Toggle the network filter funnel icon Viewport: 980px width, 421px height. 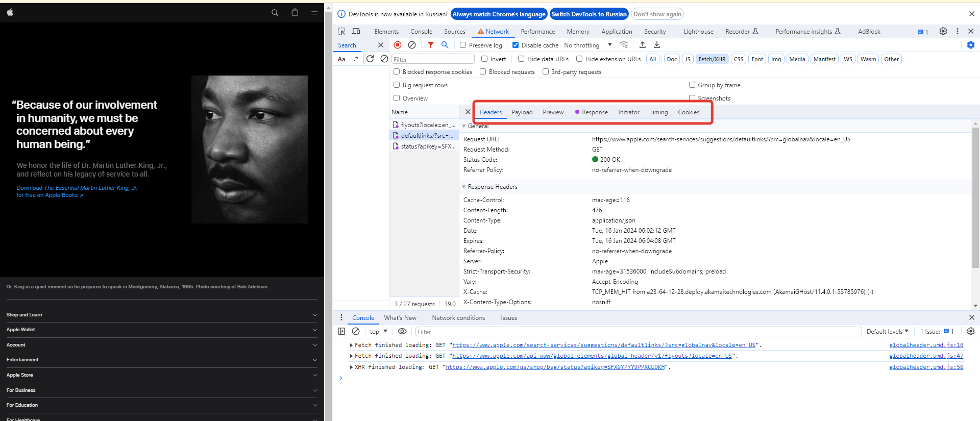pos(431,45)
